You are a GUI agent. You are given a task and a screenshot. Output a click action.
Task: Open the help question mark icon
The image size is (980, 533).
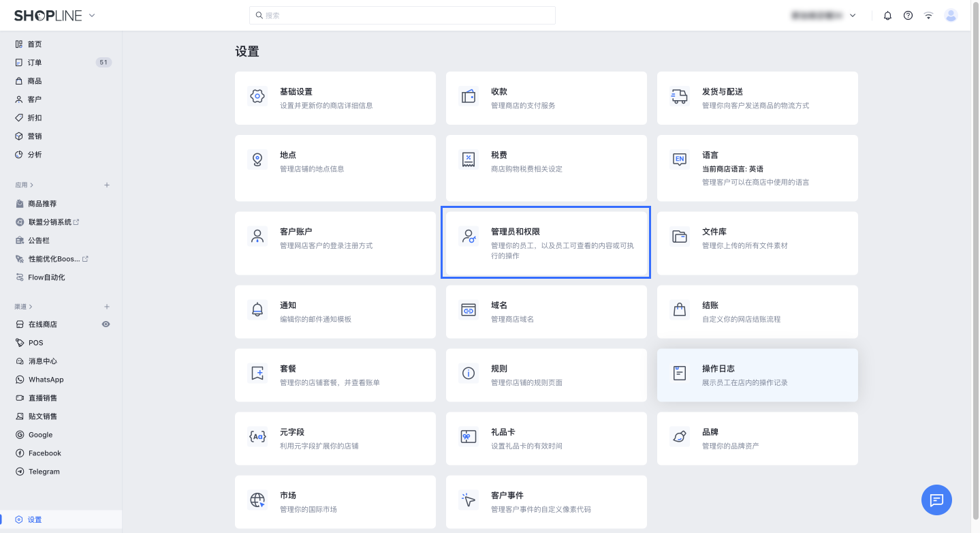point(908,16)
